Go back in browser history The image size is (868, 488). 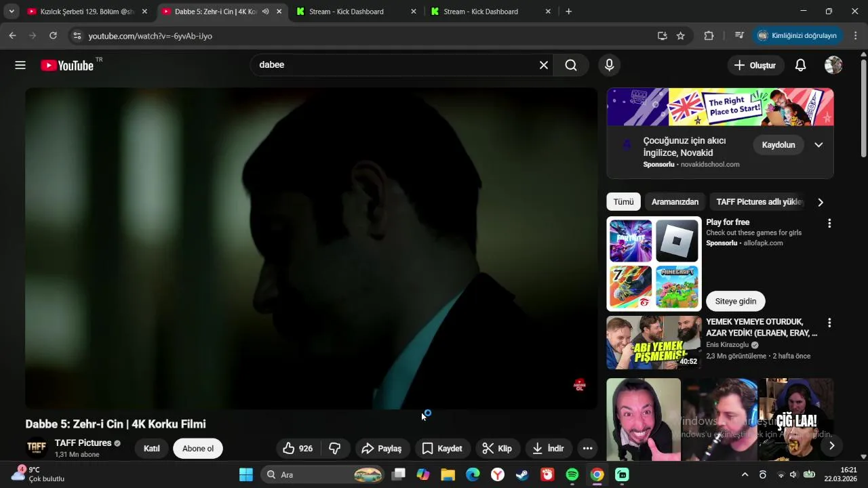12,36
